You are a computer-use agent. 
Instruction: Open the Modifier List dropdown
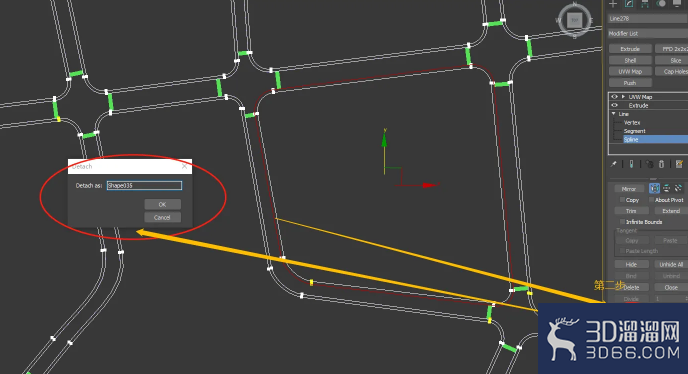(x=648, y=33)
